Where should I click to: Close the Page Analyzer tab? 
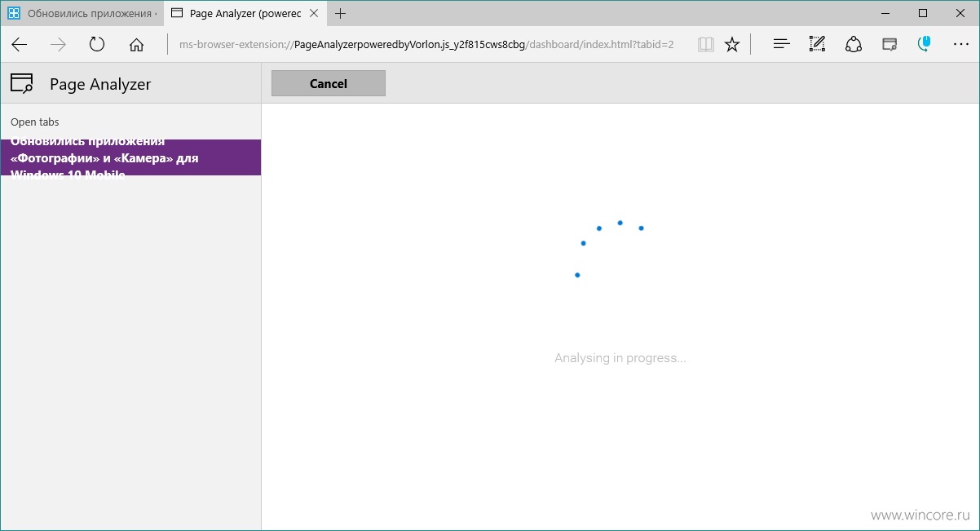[x=315, y=14]
